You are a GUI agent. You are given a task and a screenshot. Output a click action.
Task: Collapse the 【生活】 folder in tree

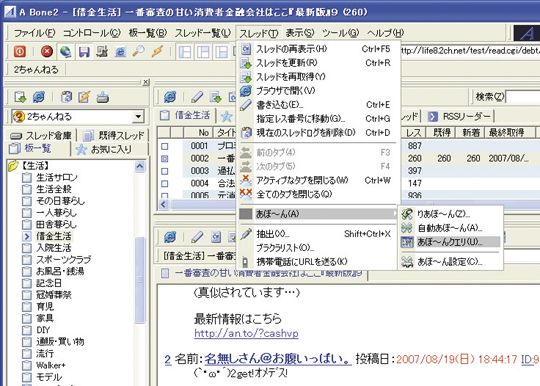(13, 166)
